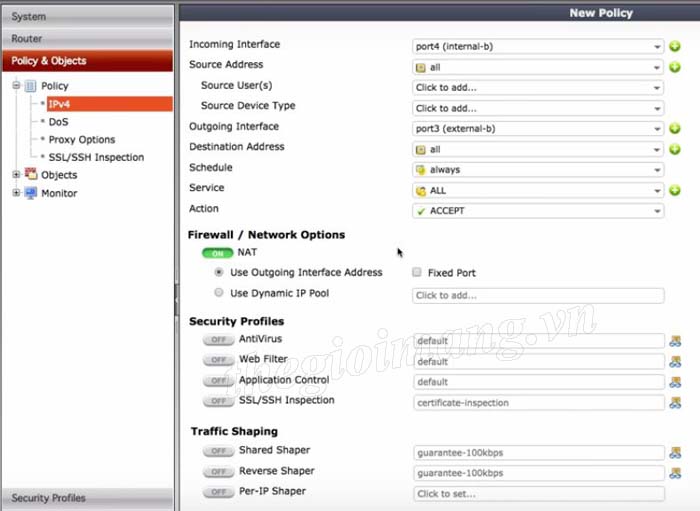Click green plus icon beside Source Address
This screenshot has height=511, width=700.
pyautogui.click(x=675, y=67)
